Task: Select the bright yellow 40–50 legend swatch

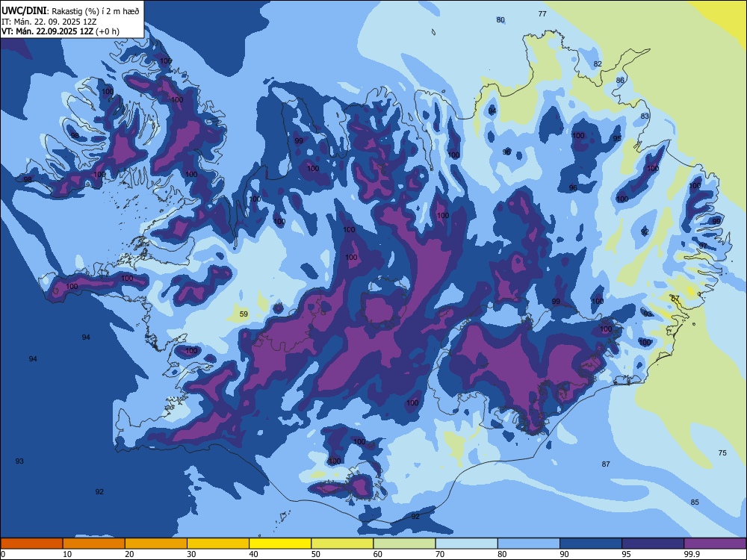Action: point(280,544)
